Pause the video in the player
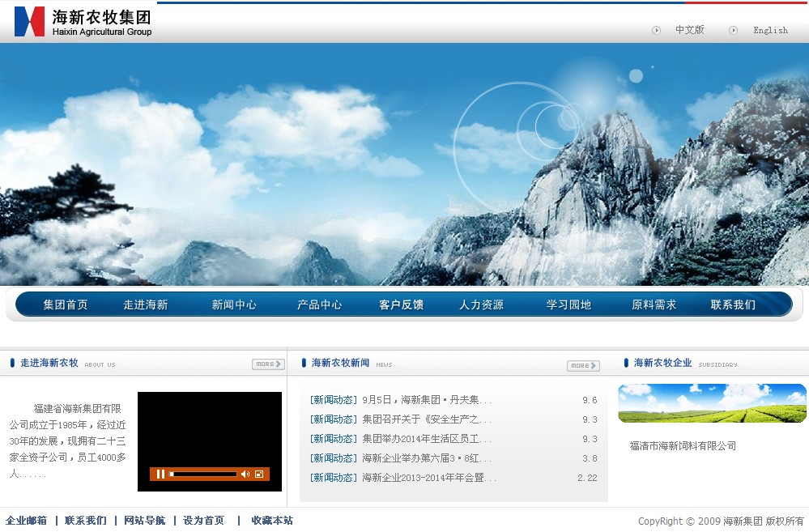The height and width of the screenshot is (532, 809). (x=160, y=474)
